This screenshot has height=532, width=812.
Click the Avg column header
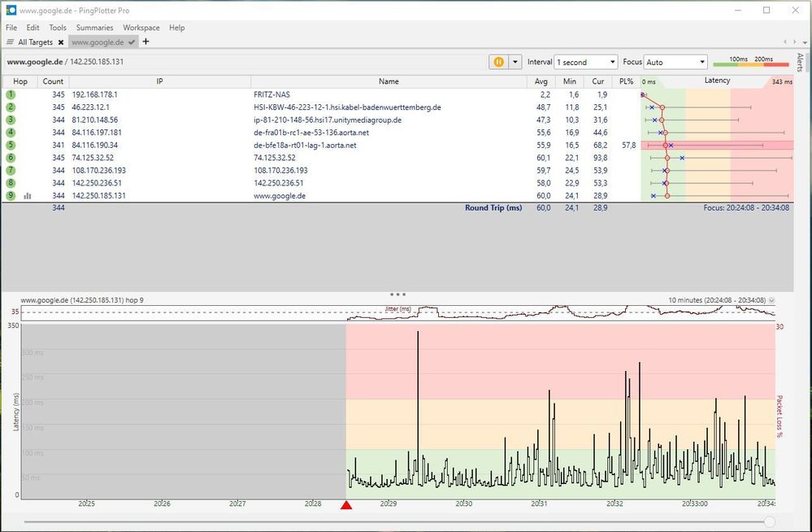pos(541,81)
